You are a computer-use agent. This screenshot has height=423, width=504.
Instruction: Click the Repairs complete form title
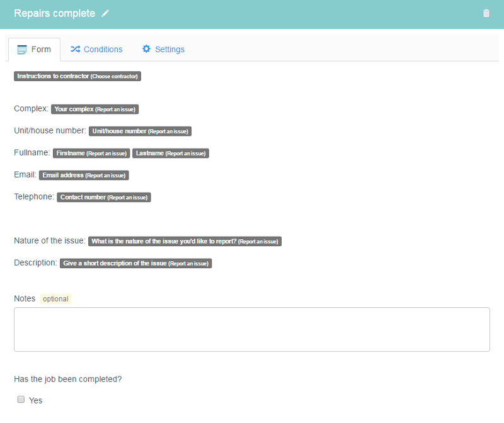tap(55, 13)
